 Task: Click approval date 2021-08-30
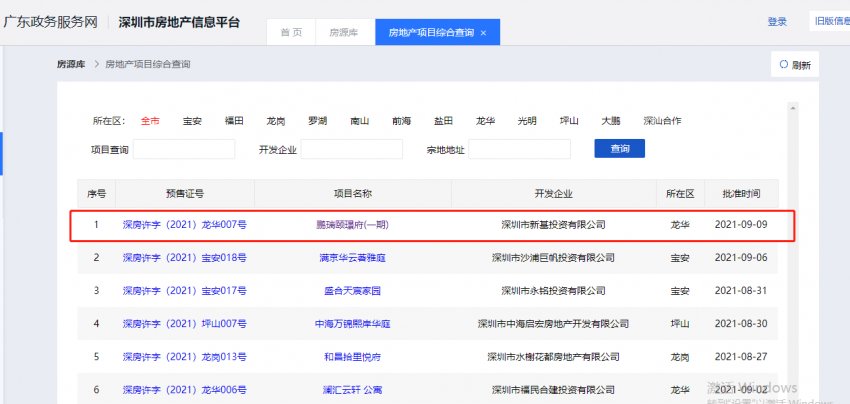[741, 324]
